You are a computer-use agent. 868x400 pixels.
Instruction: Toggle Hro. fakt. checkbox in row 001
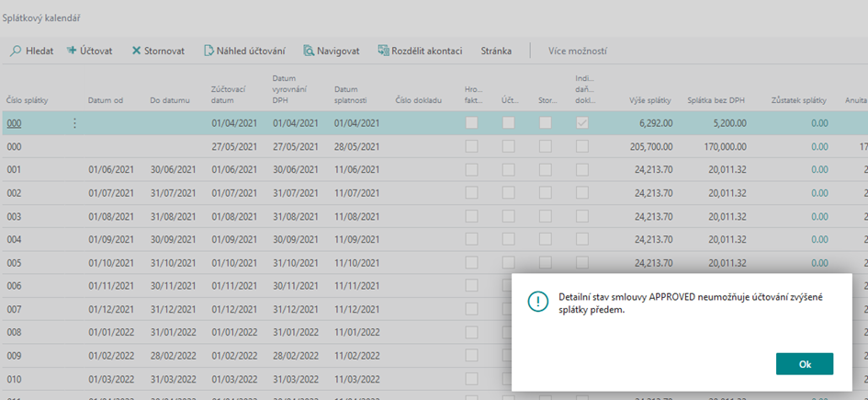pyautogui.click(x=471, y=170)
